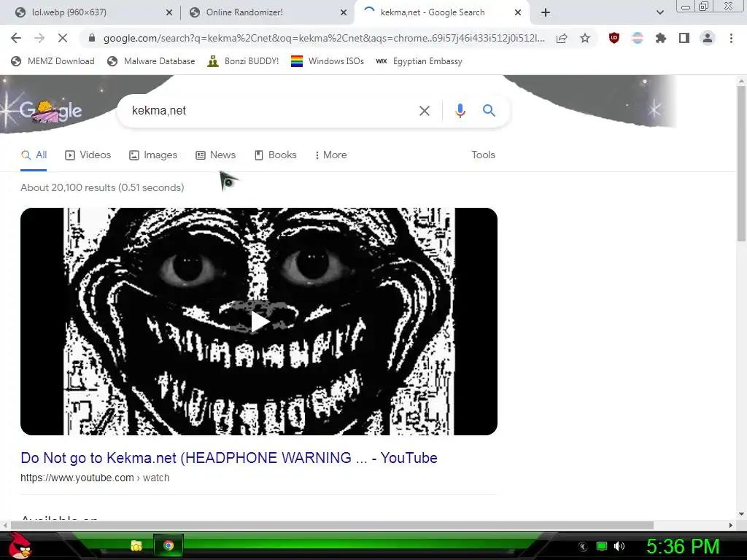The height and width of the screenshot is (560, 747).
Task: Switch to Videos results
Action: click(88, 155)
